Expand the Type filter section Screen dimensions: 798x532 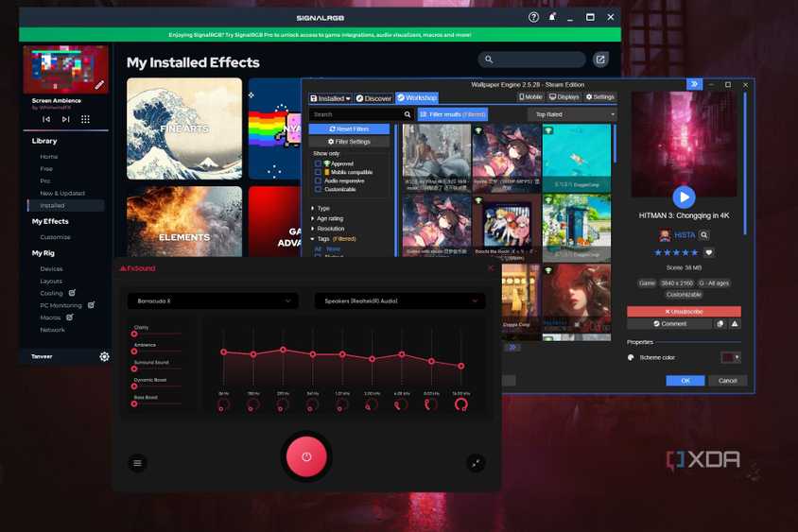pyautogui.click(x=321, y=208)
